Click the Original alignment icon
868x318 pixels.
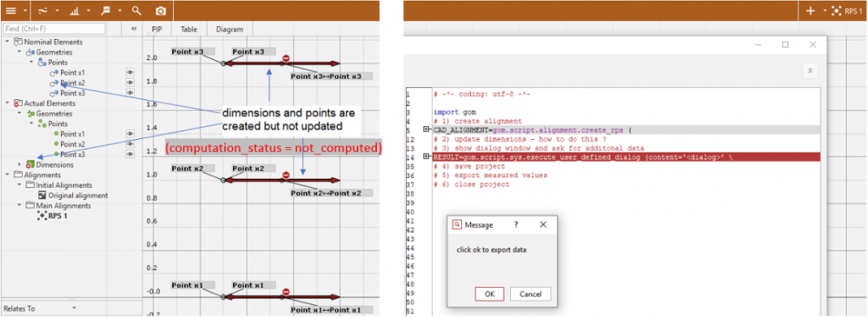[43, 195]
